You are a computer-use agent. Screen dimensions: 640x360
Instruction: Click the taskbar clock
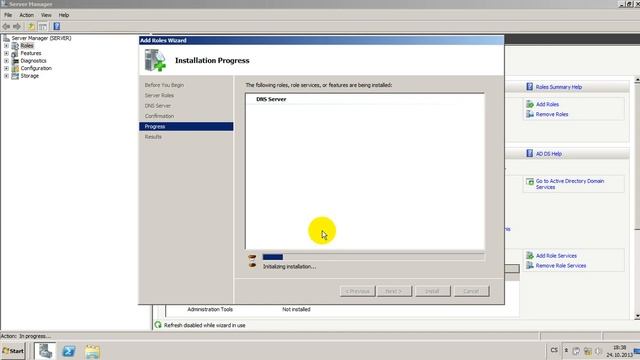click(x=619, y=351)
